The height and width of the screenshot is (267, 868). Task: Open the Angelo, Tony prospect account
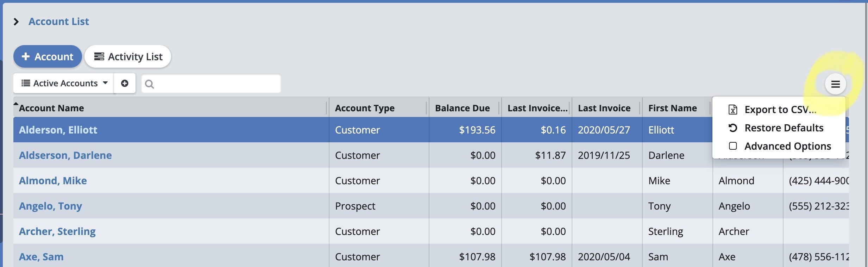(50, 206)
